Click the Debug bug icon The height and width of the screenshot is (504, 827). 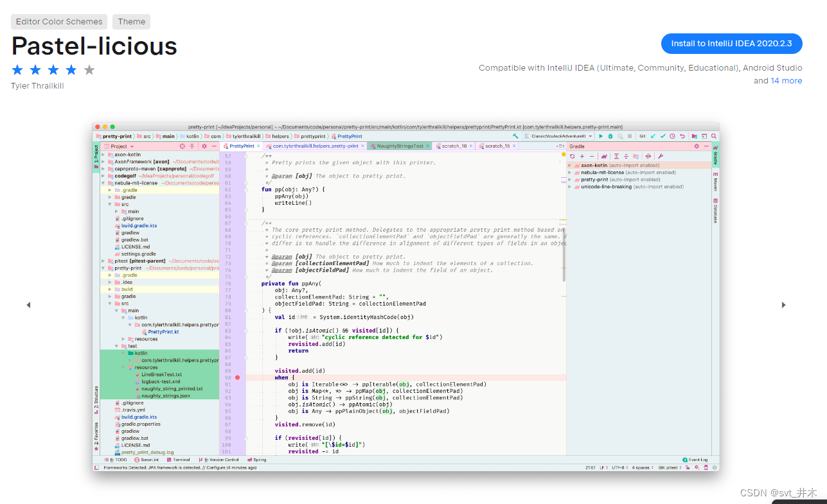pos(610,136)
